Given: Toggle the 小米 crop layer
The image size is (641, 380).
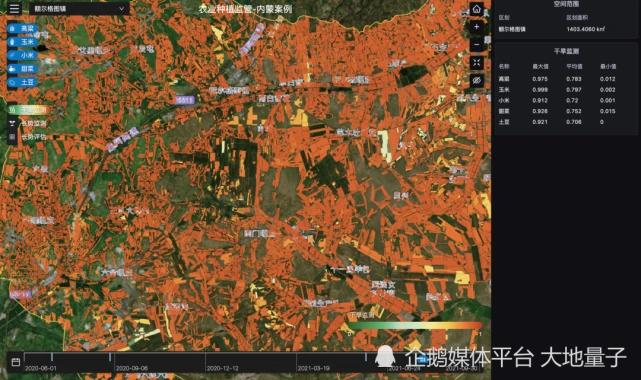Looking at the screenshot, I should click(23, 55).
